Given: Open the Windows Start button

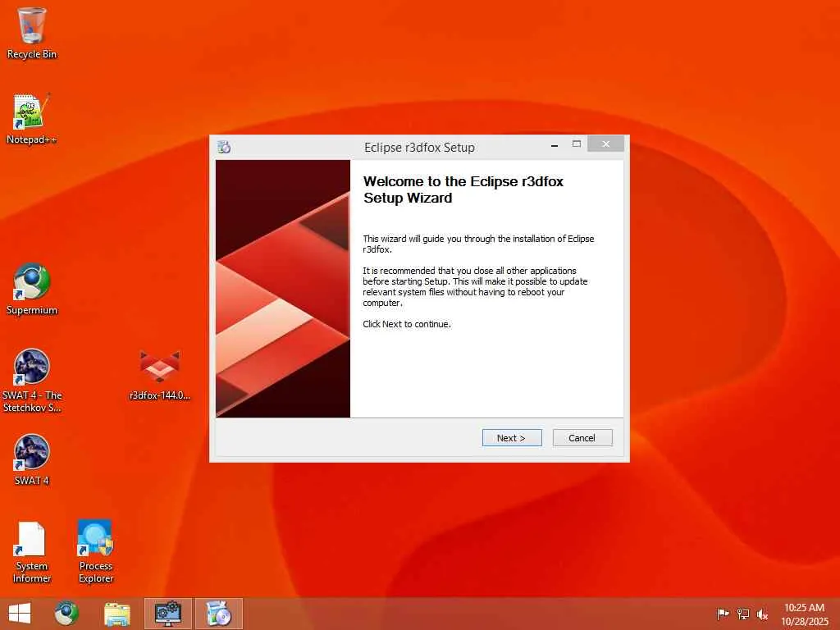Looking at the screenshot, I should click(20, 614).
